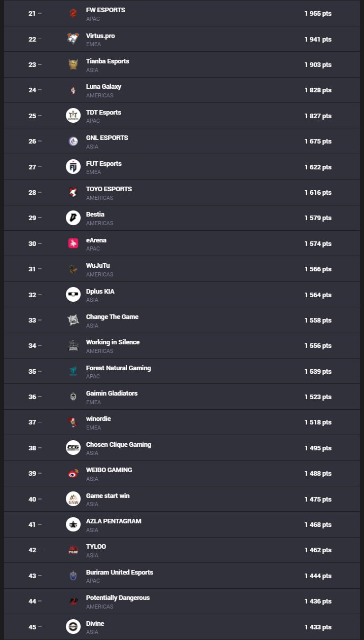Click the Bestia team logo
The image size is (364, 640).
click(73, 218)
